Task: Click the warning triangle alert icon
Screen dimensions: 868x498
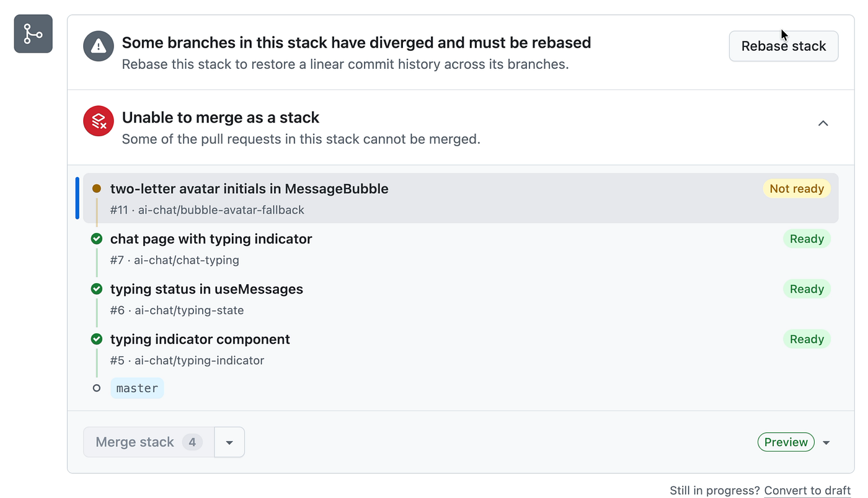Action: click(99, 46)
